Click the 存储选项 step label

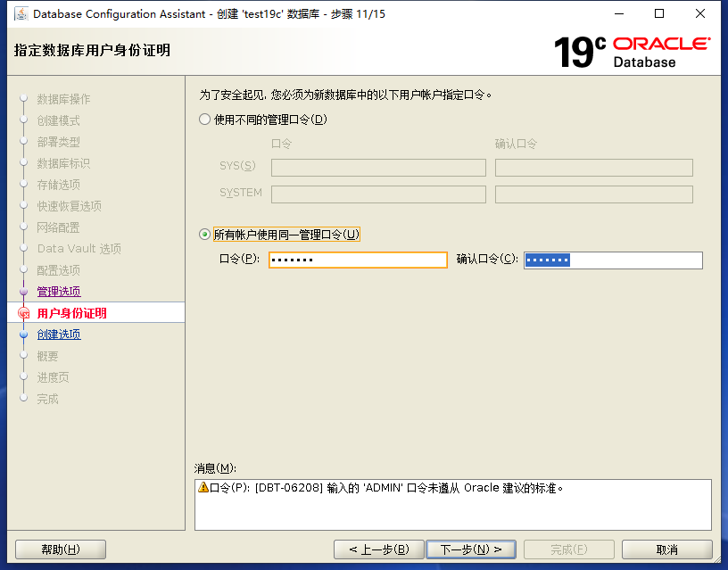(59, 185)
